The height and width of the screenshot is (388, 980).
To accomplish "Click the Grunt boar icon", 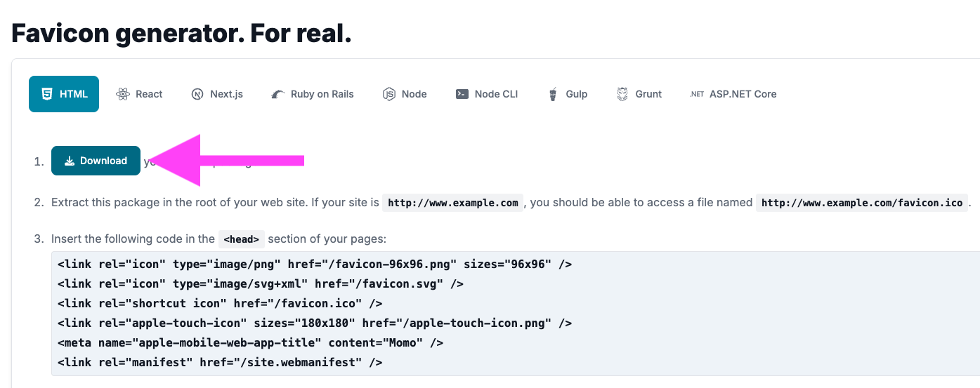I will [622, 94].
